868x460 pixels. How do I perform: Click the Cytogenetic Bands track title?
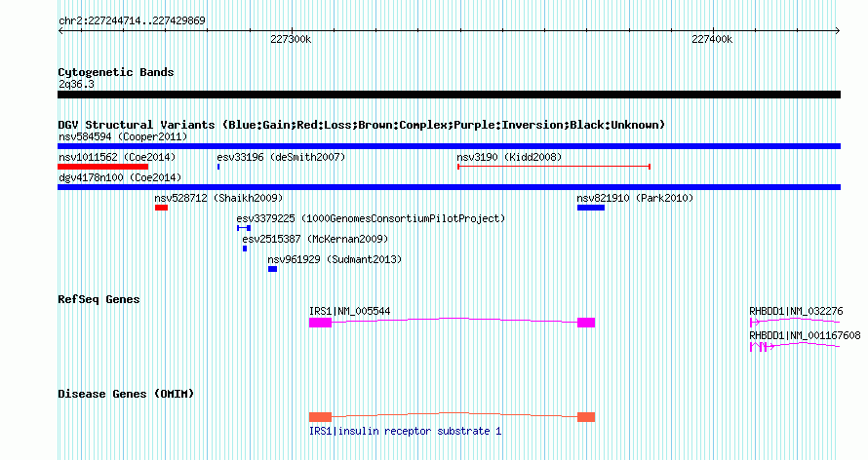[116, 72]
